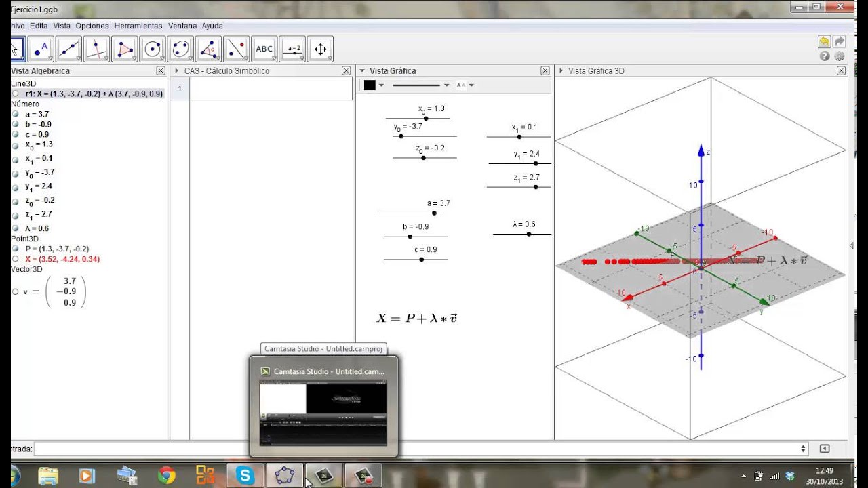Image resolution: width=868 pixels, height=488 pixels.
Task: Toggle visibility of line r1
Action: (x=15, y=94)
